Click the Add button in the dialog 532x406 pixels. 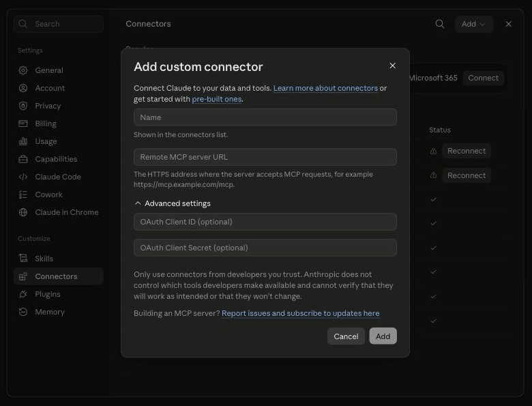tap(383, 336)
